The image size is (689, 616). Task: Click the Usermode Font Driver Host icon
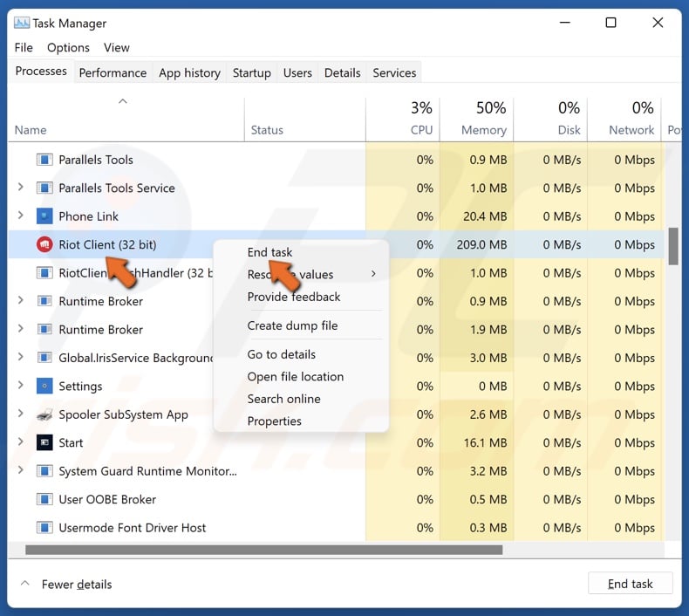44,528
